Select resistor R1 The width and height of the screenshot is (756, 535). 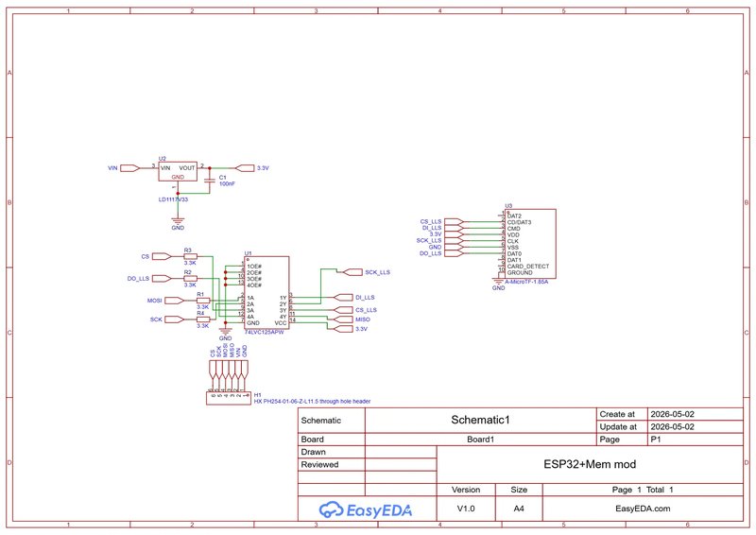click(x=203, y=300)
